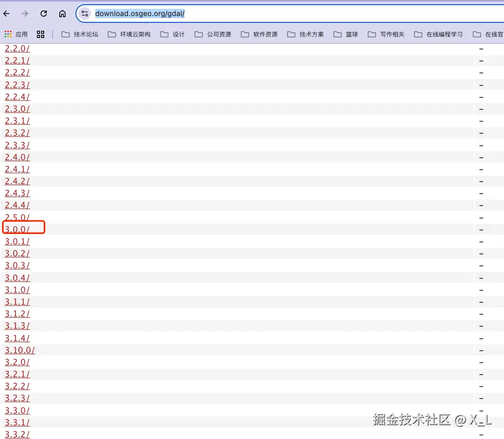Image resolution: width=504 pixels, height=439 pixels.
Task: Open the 2.4.4/ directory link
Action: [17, 205]
